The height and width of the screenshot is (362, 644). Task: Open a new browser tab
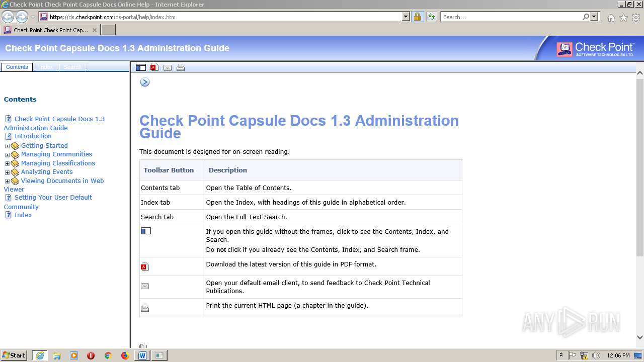pos(108,30)
